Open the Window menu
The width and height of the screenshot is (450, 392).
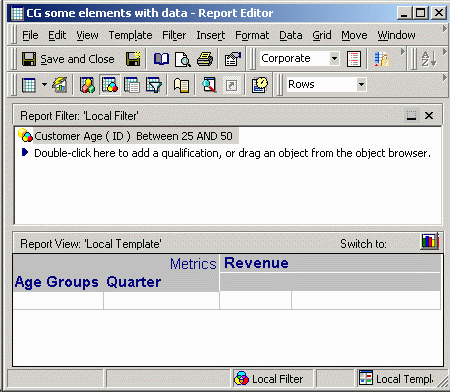point(396,35)
